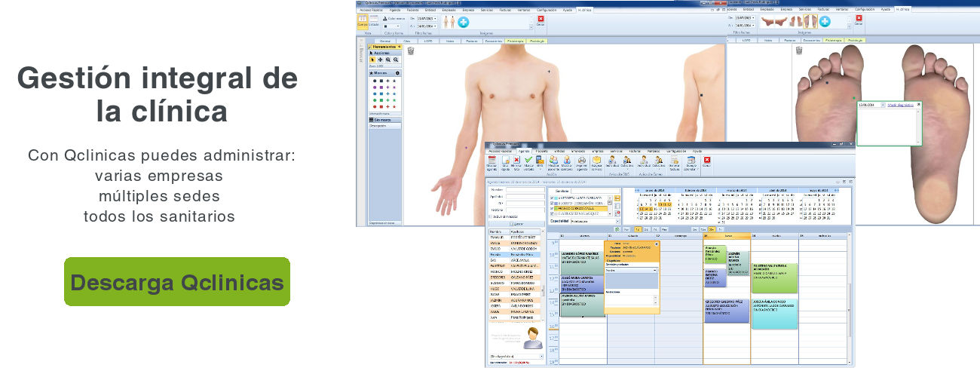980x377 pixels.
Task: Click the zoom in magnifier under Acciones
Action: (x=388, y=60)
